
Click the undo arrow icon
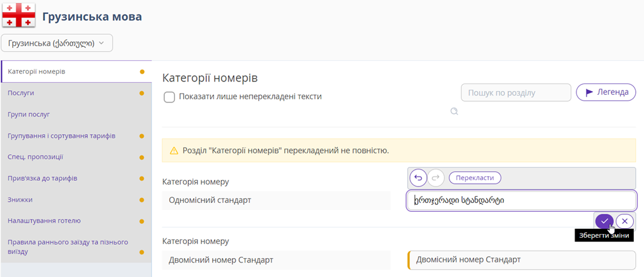click(x=419, y=178)
